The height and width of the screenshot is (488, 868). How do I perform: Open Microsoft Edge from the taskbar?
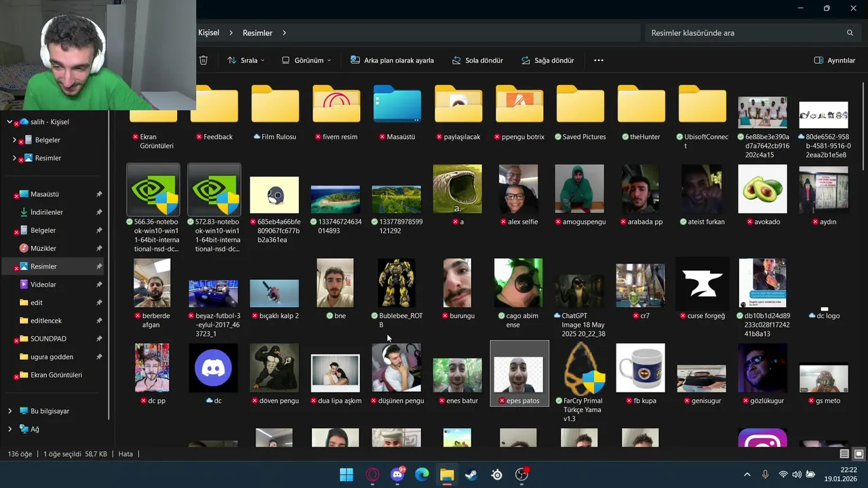(422, 474)
